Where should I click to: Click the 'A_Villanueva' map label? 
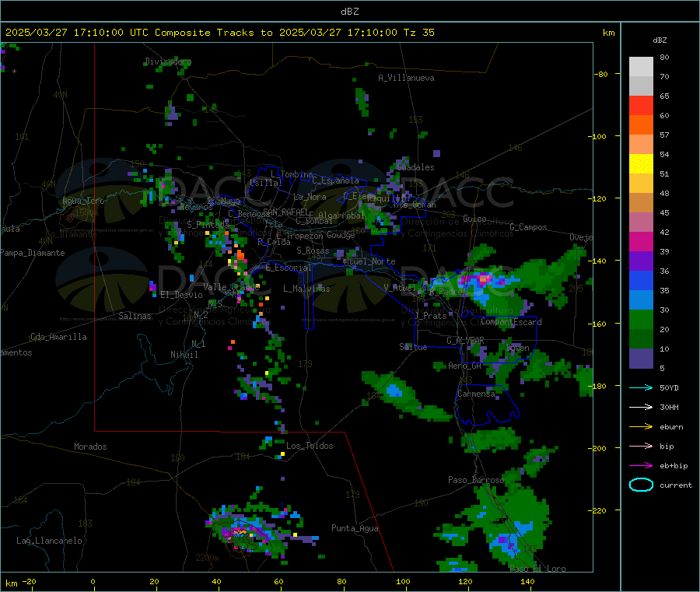(406, 78)
